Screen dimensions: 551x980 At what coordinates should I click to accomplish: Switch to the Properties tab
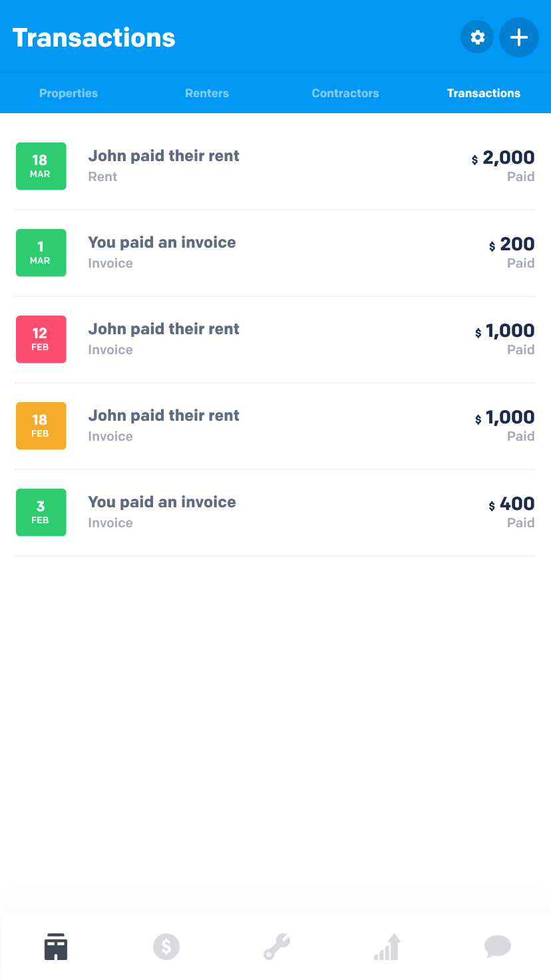tap(69, 93)
